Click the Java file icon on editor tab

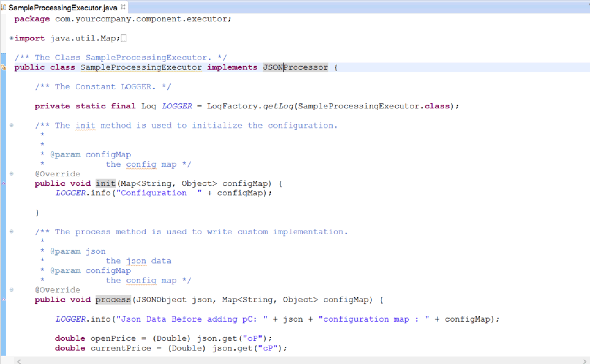(4, 7)
